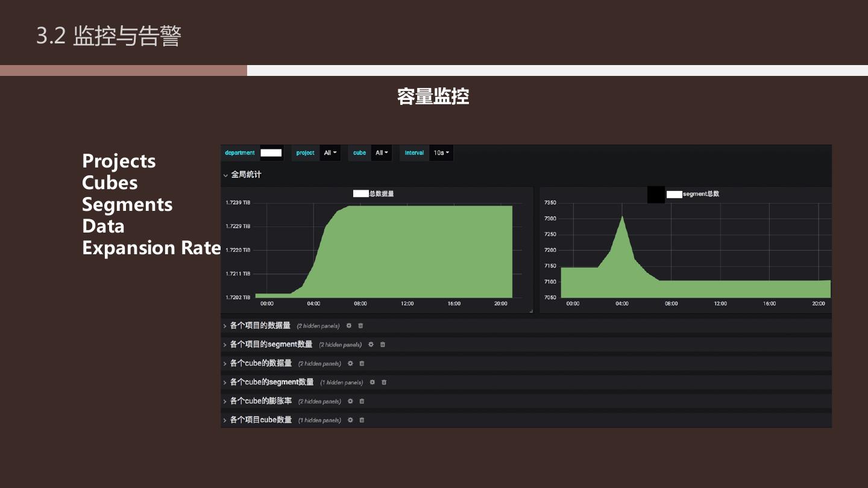Open the interval 10s dropdown

pyautogui.click(x=441, y=153)
